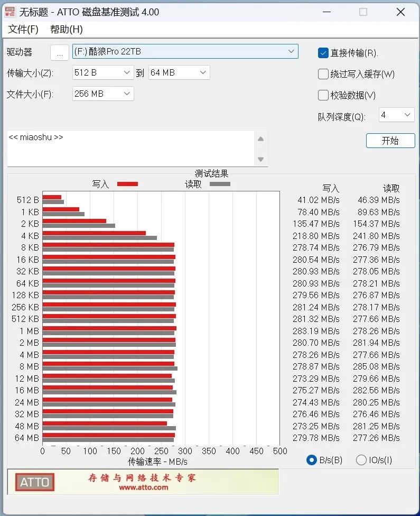This screenshot has width=420, height=516.
Task: Click the 64 MB write value 279.78 MB/s
Action: click(316, 438)
